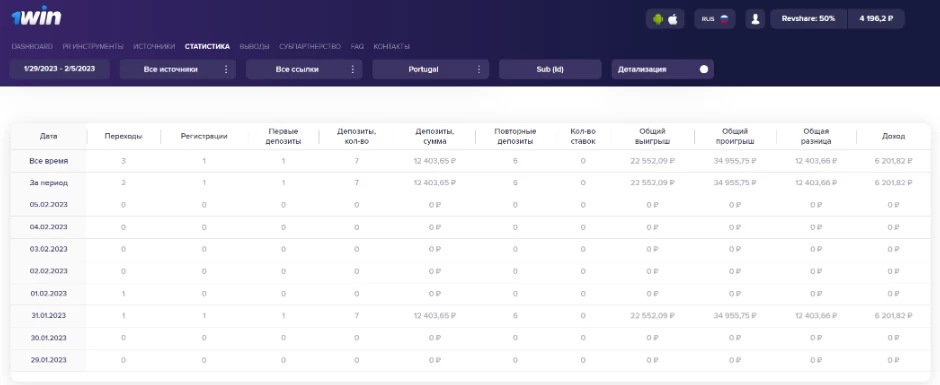Click За период Депозиты, сумма 12 403,65 ₽
The width and height of the screenshot is (940, 385).
coord(435,182)
